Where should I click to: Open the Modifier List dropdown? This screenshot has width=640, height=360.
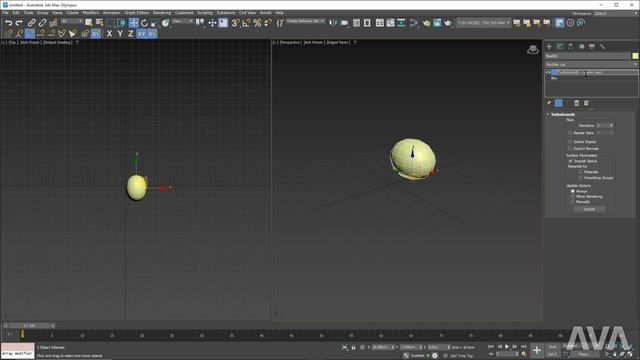coord(591,64)
